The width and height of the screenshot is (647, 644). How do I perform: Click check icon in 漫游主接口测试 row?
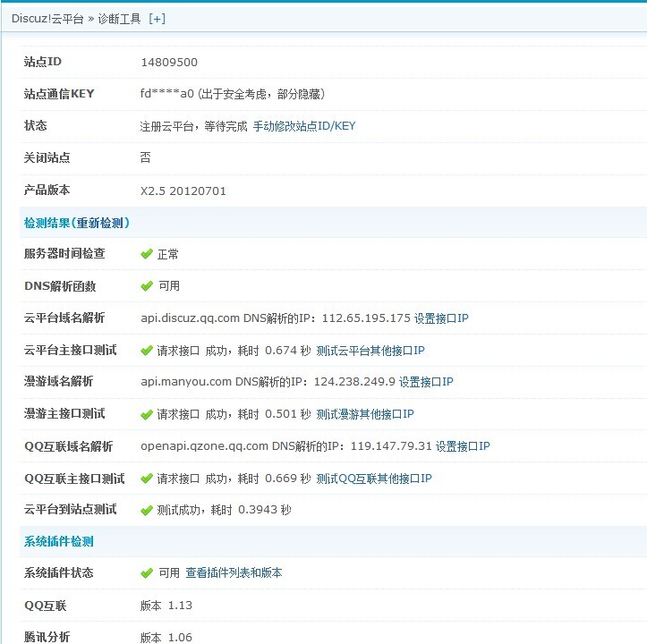(x=147, y=414)
